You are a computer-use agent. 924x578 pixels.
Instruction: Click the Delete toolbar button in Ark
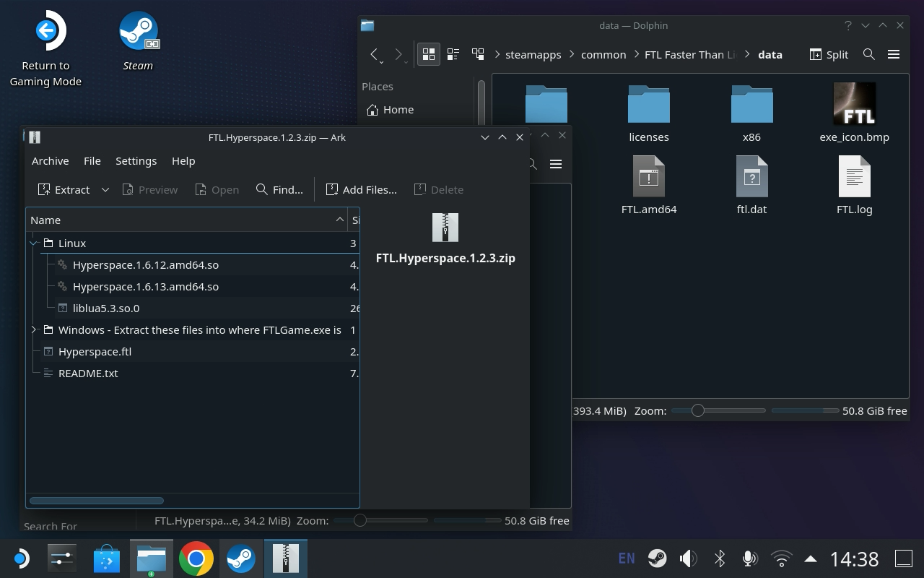click(438, 189)
